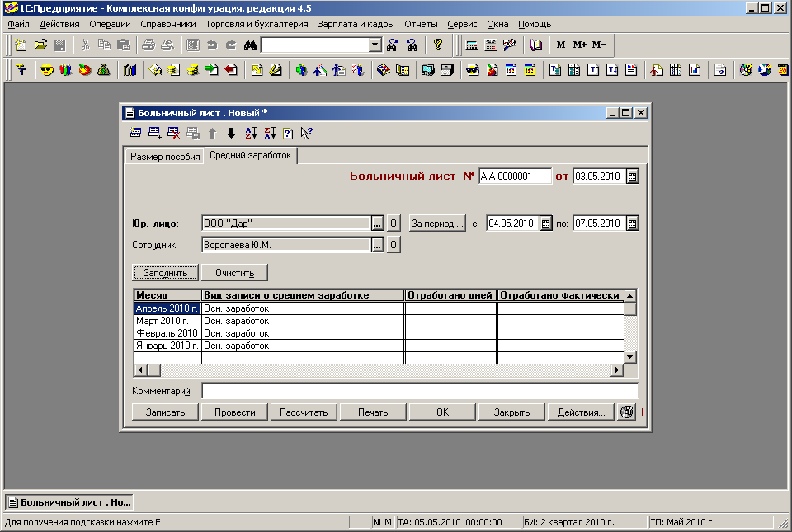Open calendar picker for document date 03.05.2010
Viewport: 792px width, 532px height.
(x=633, y=177)
